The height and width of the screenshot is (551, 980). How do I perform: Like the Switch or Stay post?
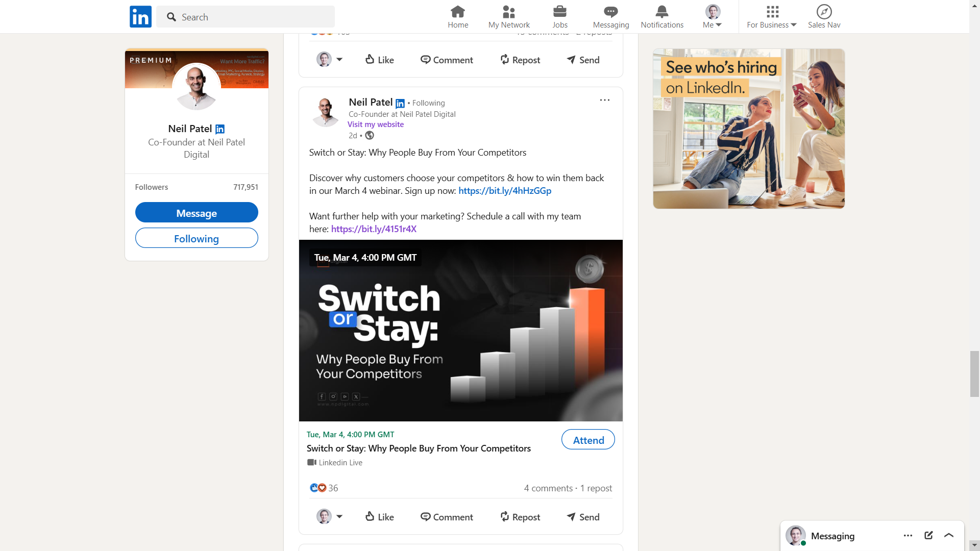(380, 517)
